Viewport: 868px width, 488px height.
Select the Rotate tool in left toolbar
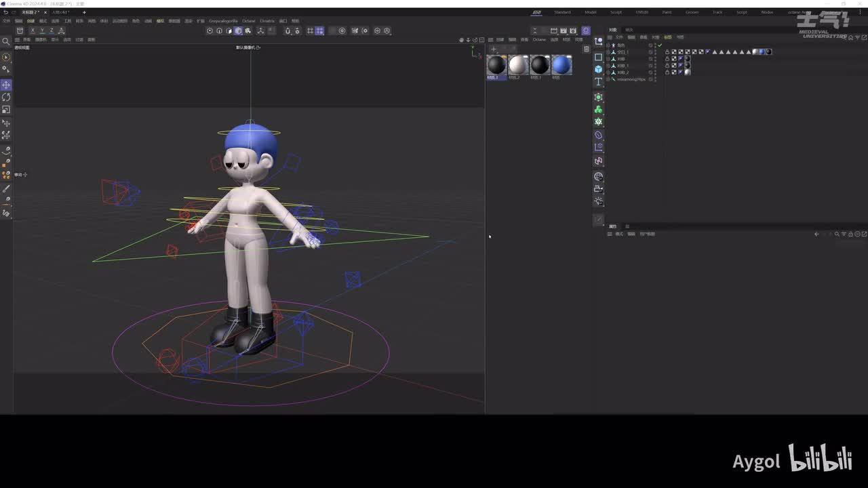[6, 97]
